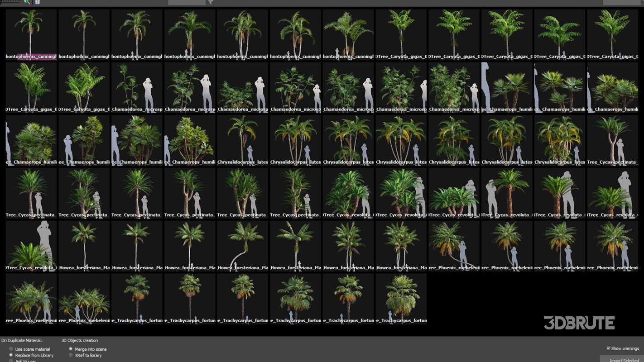Click the magnifier search icon in the toolbar
The height and width of the screenshot is (362, 644).
(26, 2)
